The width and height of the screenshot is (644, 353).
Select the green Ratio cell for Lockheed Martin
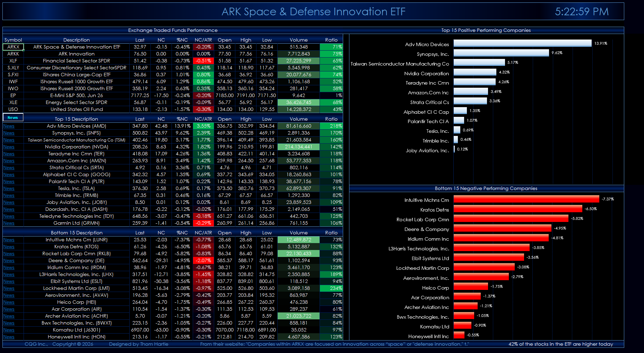pyautogui.click(x=331, y=288)
